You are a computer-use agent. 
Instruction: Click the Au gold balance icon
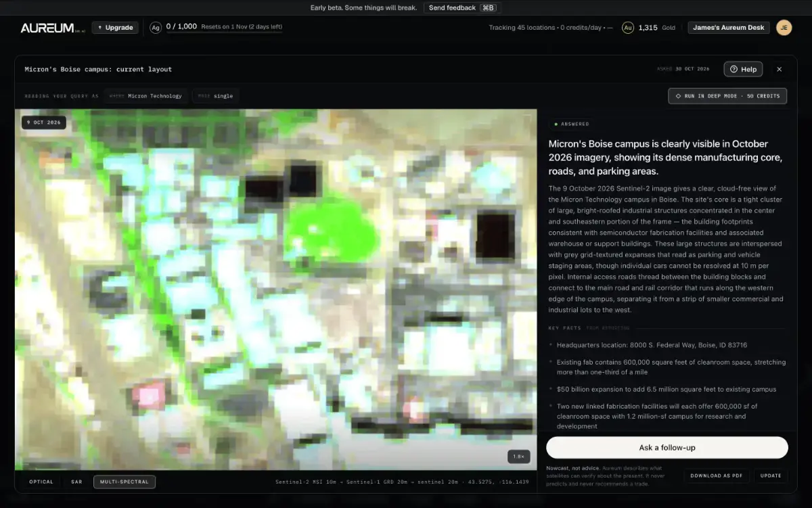(627, 28)
